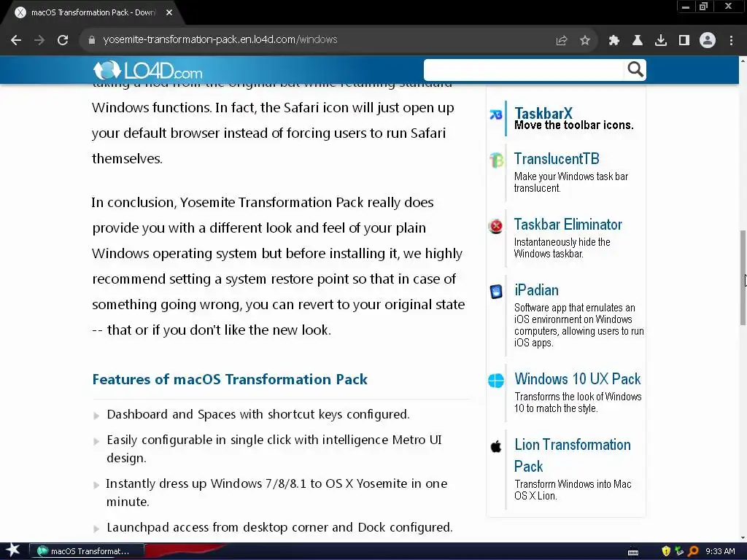Open the Chrome three-dot menu
The image size is (747, 560).
pos(731,41)
